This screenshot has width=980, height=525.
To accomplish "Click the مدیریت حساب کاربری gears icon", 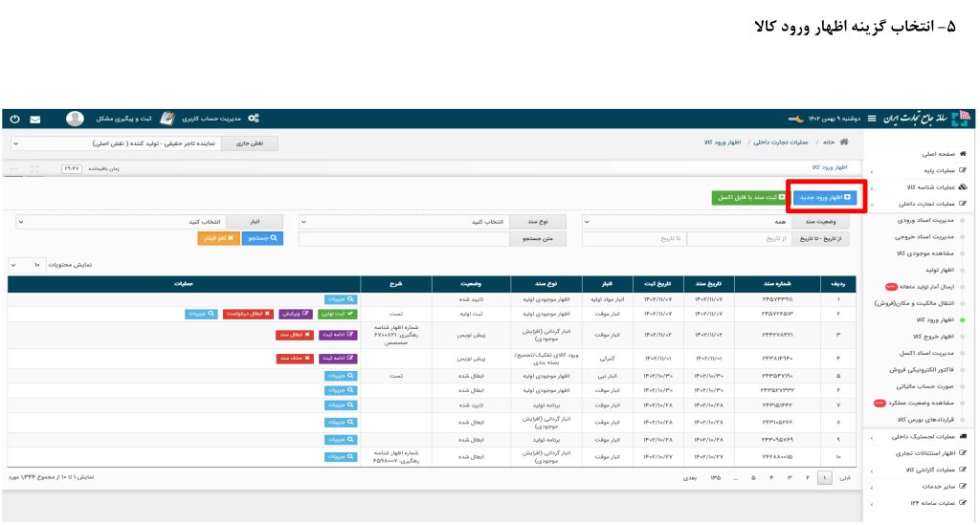I will 254,119.
